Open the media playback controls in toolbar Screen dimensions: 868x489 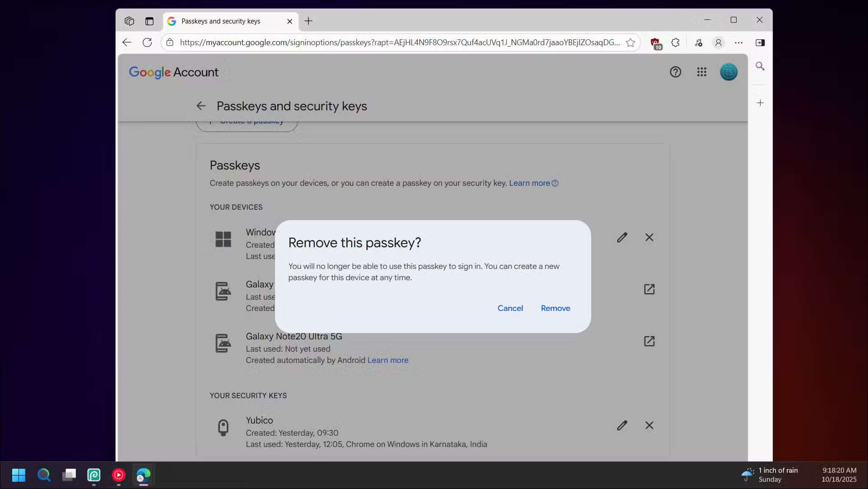[699, 42]
